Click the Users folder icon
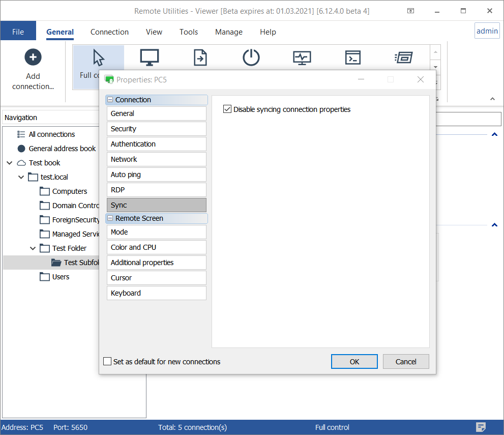 45,277
